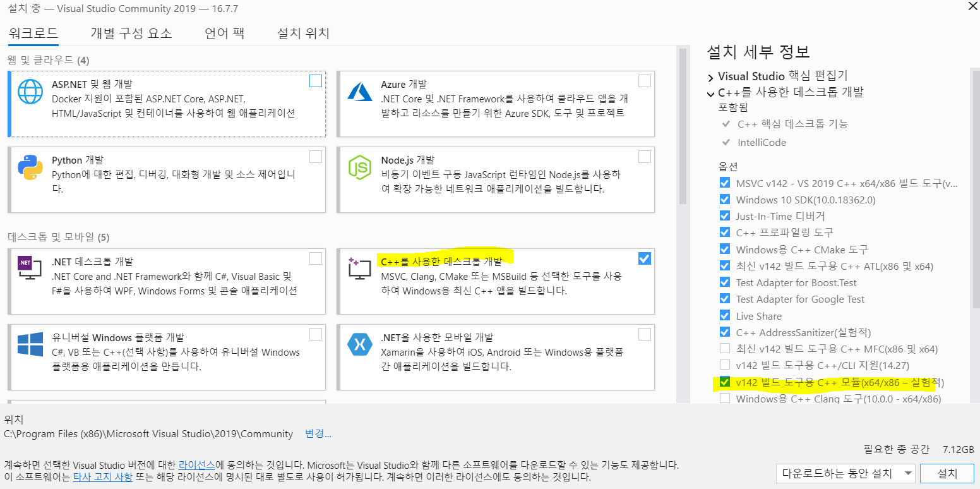Click the 7.12GB required space value
The image size is (980, 489).
point(958,449)
